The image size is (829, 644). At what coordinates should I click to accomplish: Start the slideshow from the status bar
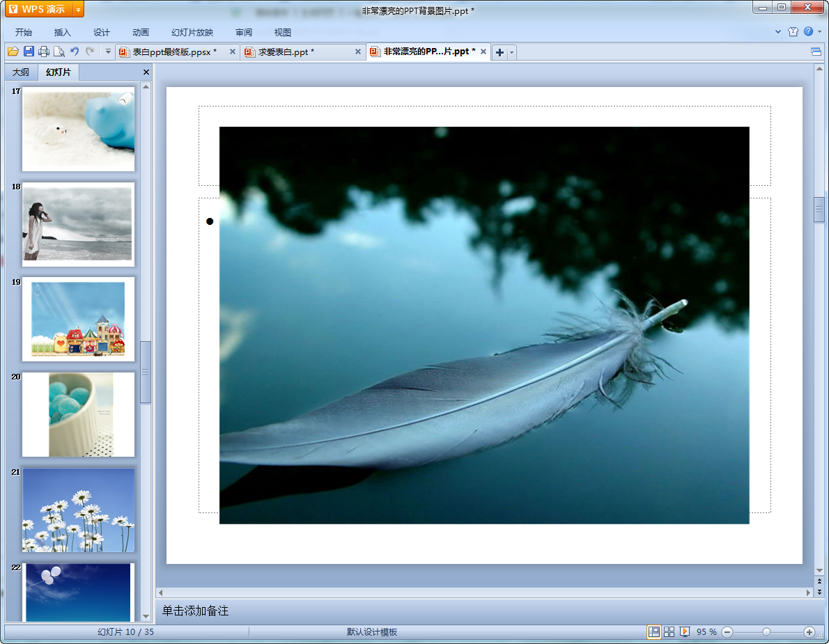tap(685, 631)
